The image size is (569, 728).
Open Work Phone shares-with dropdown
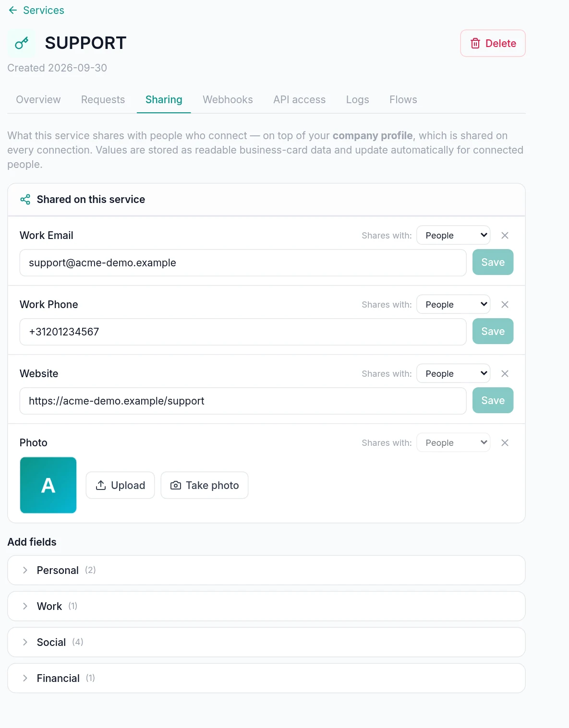(453, 304)
